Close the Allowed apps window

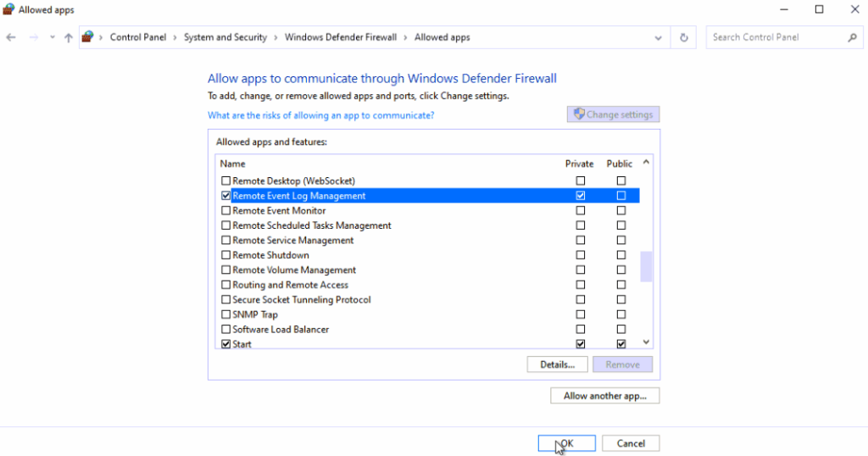[x=854, y=9]
